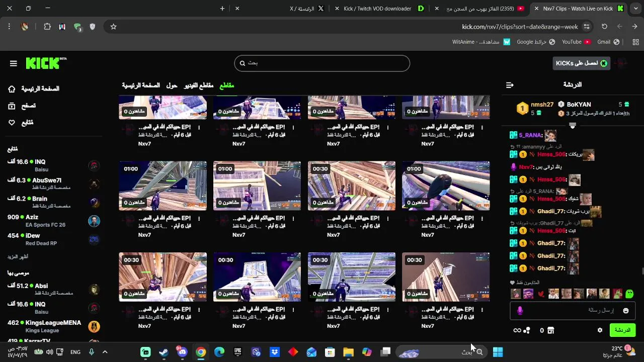644x362 pixels.
Task: Open INQ channel in following list
Action: 53,165
